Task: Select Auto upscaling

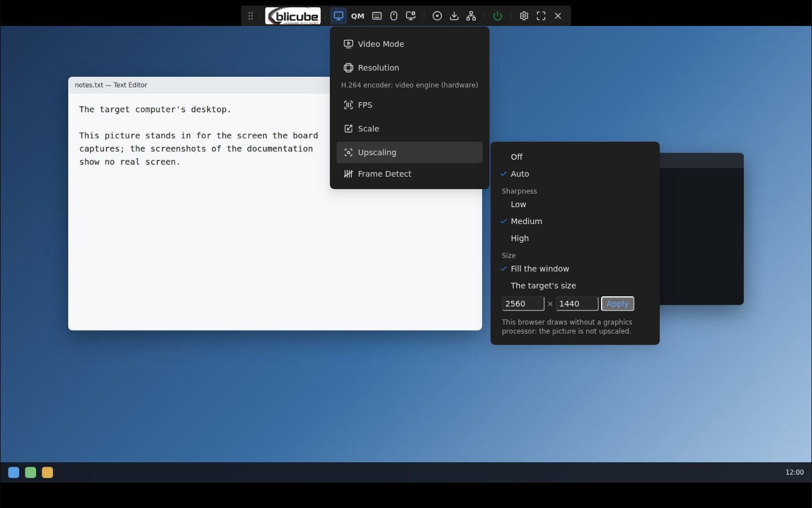Action: point(575,174)
